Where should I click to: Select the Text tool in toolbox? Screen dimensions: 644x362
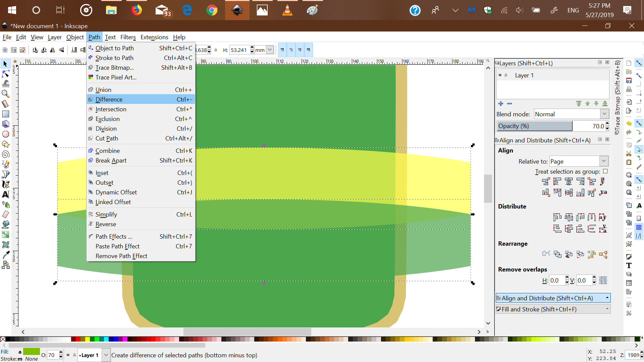5,194
